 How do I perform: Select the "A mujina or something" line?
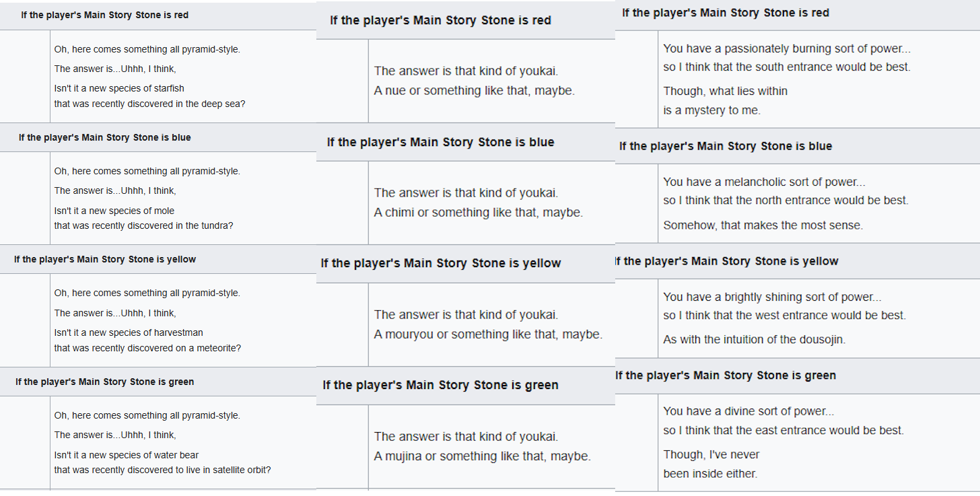[x=482, y=456]
